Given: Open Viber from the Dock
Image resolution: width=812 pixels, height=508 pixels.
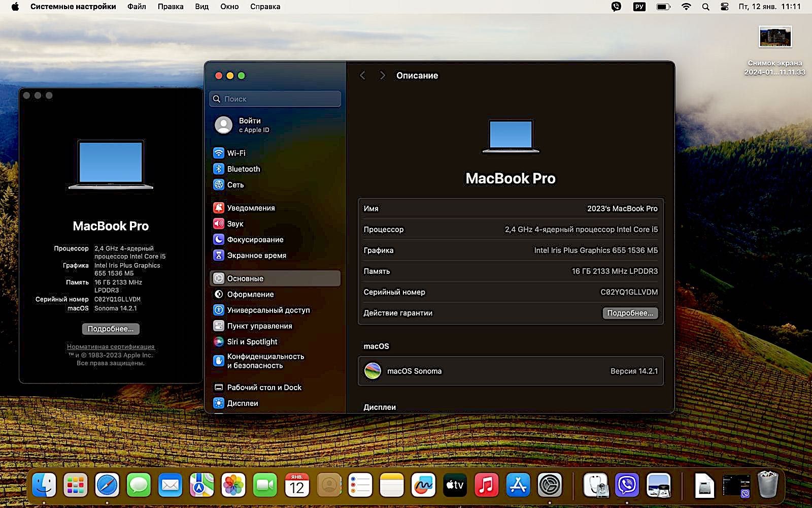Looking at the screenshot, I should [627, 485].
